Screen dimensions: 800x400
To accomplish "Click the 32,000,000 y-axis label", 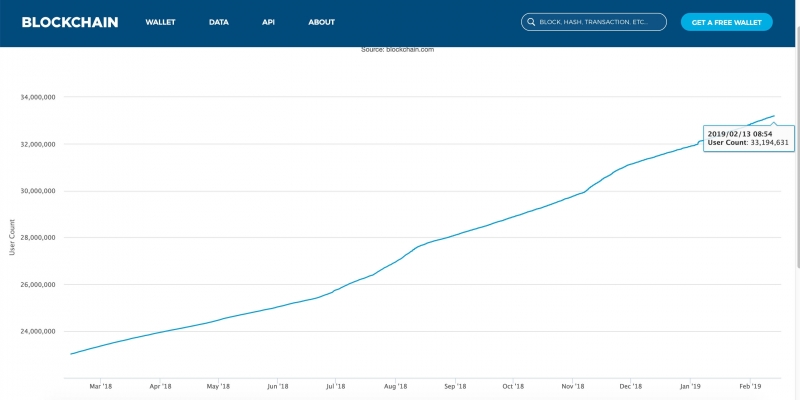I will [x=36, y=144].
